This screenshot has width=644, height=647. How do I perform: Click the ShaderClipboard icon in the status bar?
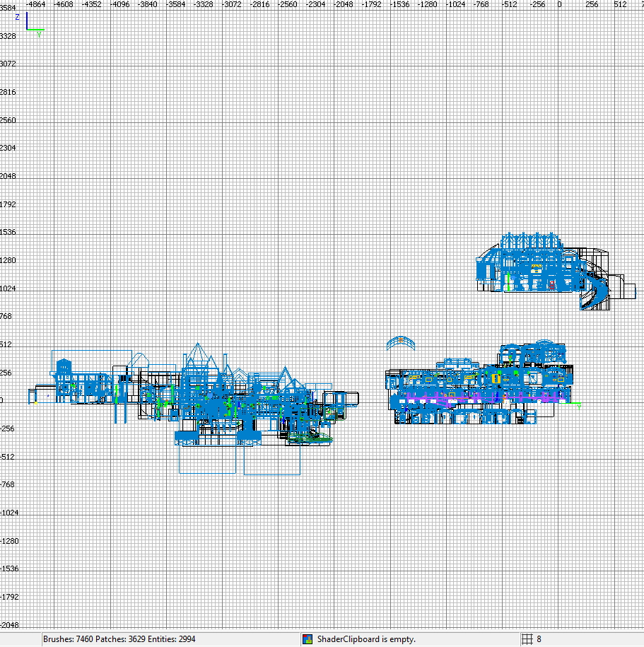click(308, 639)
